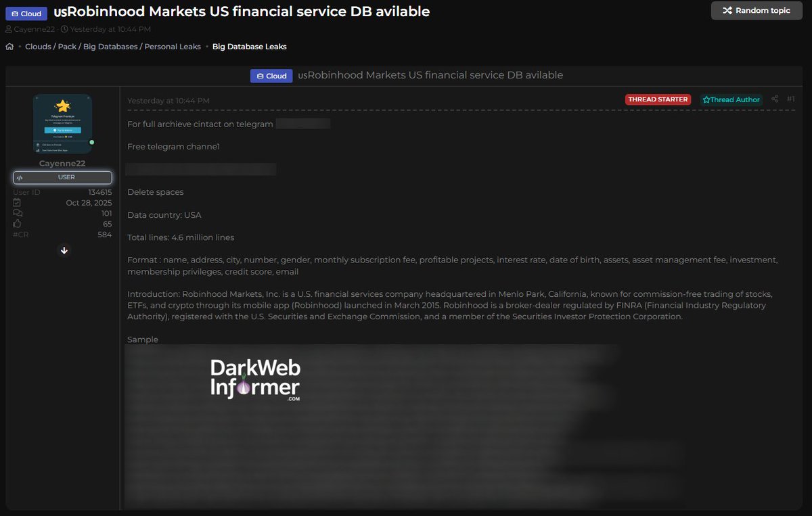
Task: Click the shuffle icon in Random topic
Action: [x=727, y=11]
